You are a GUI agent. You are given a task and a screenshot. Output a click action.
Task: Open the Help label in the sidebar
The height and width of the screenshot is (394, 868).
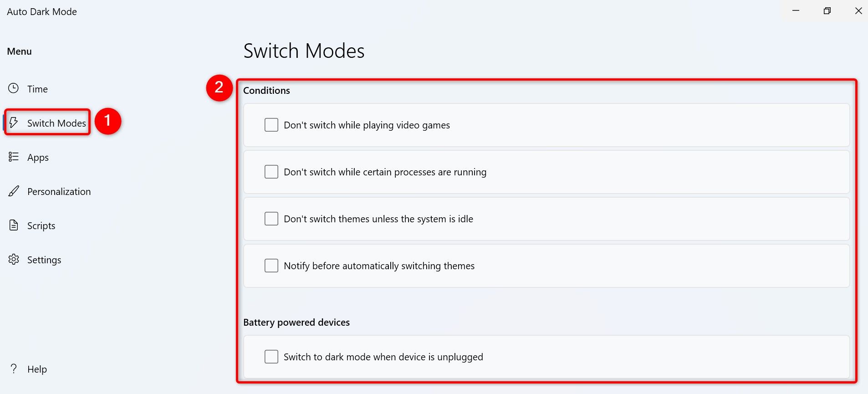[x=37, y=369]
